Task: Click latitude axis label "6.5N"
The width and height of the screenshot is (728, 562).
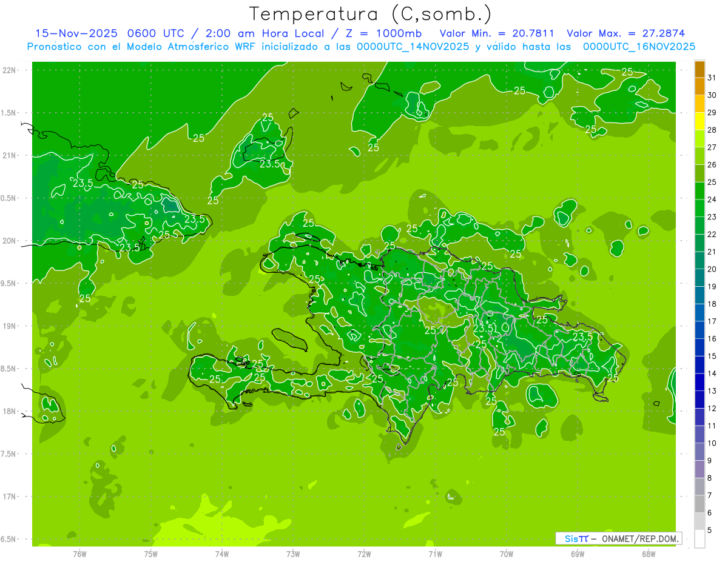Action: [x=9, y=539]
